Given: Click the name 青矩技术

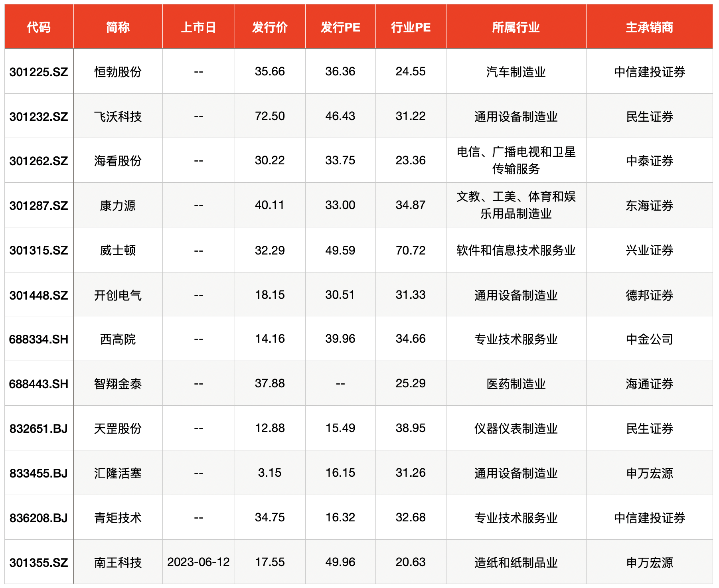Looking at the screenshot, I should (x=118, y=518).
